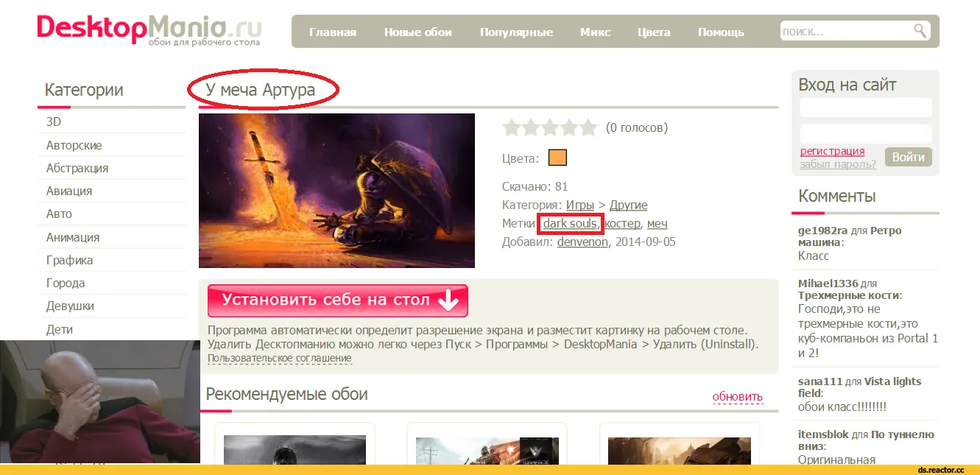Select Микс in the top navigation
Viewport: 980px width, 475px height.
tap(595, 32)
